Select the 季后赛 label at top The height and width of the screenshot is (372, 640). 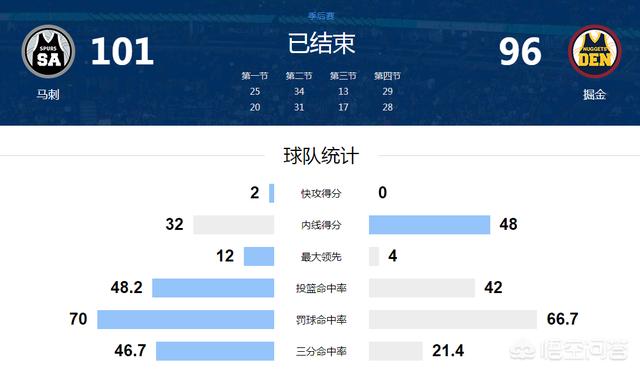tap(321, 16)
